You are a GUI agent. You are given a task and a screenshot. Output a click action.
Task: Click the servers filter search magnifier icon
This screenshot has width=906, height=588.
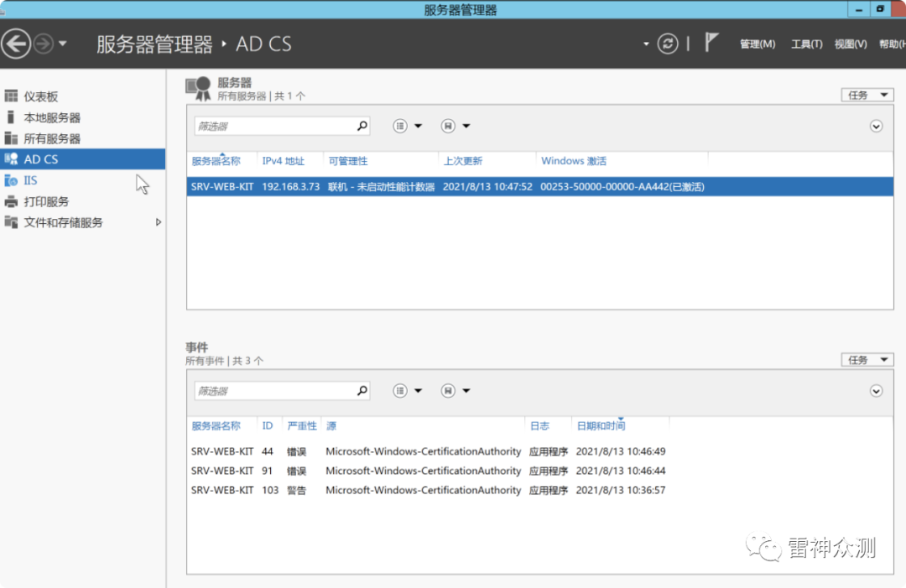362,125
